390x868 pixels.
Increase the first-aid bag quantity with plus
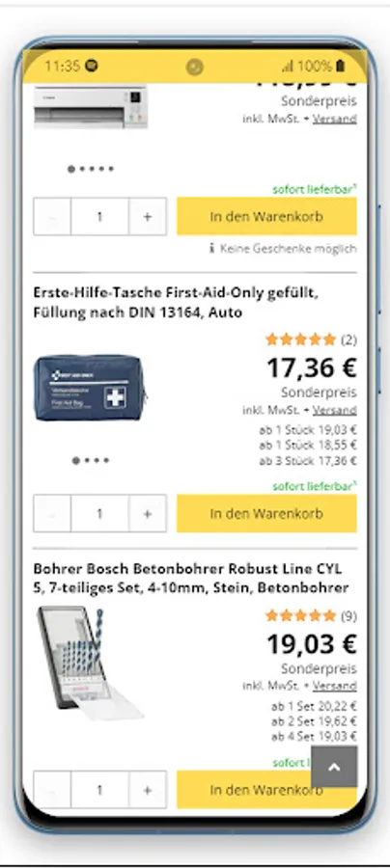pyautogui.click(x=148, y=513)
